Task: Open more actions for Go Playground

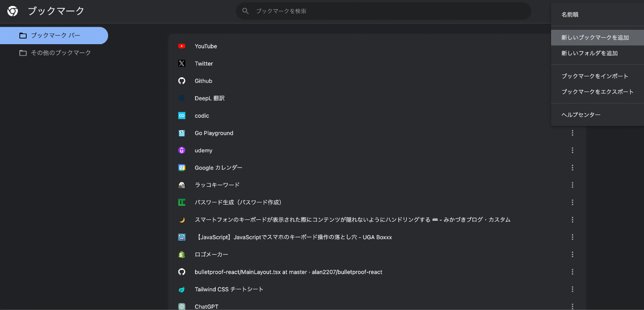Action: coord(573,133)
